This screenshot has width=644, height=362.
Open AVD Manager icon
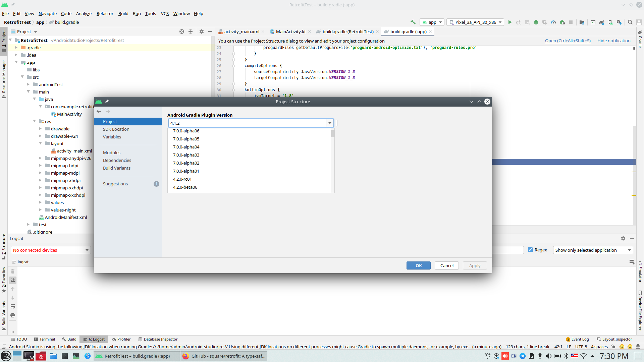(610, 22)
